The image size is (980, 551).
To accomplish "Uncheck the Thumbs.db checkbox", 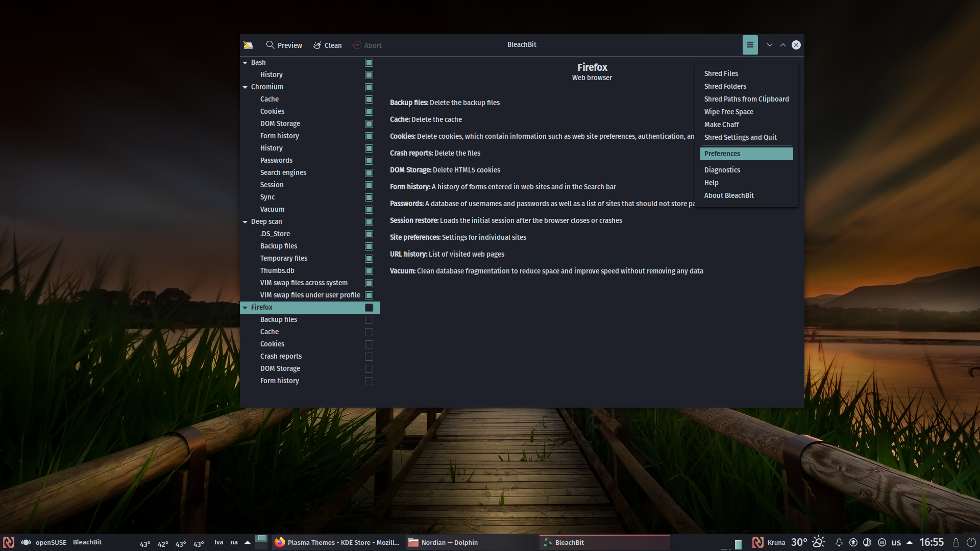I will 369,271.
